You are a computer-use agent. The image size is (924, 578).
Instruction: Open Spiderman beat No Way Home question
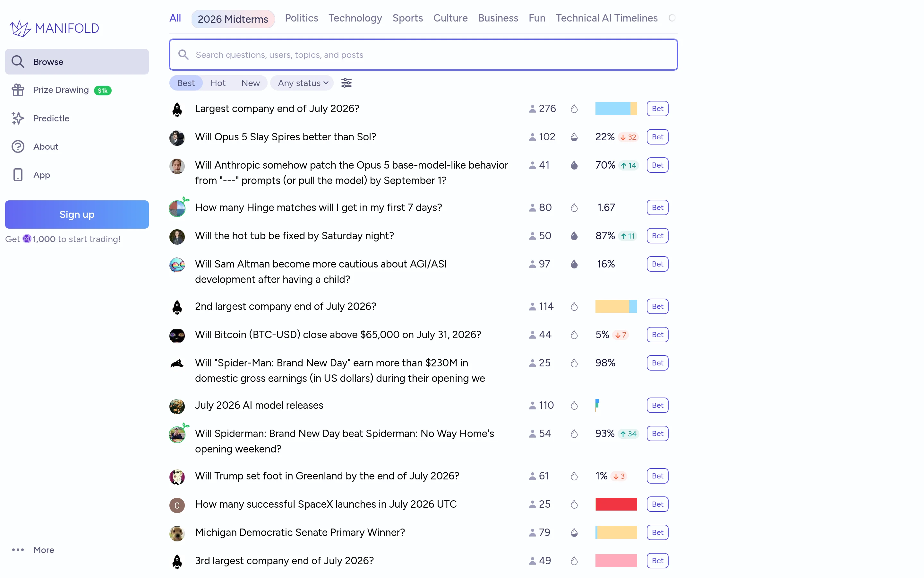pos(344,441)
